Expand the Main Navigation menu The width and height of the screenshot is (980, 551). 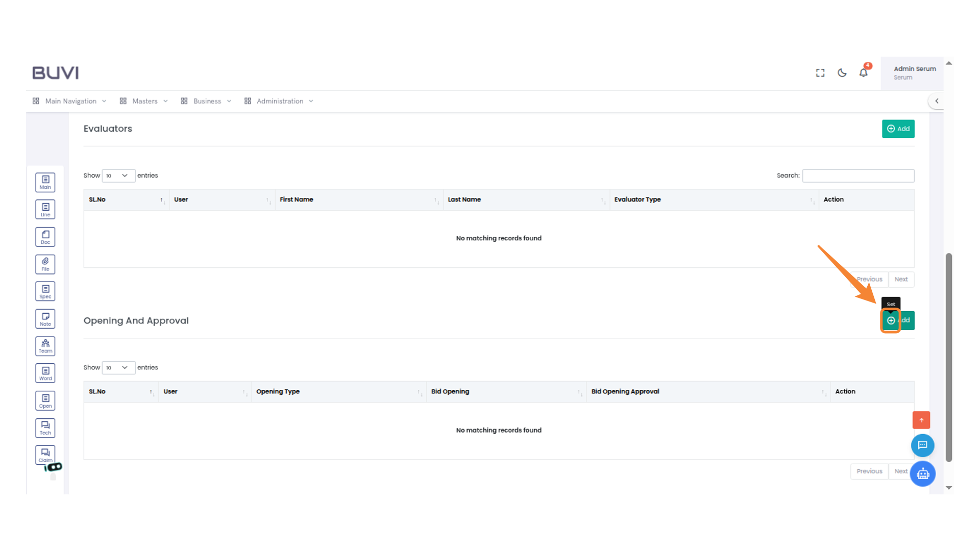click(70, 101)
